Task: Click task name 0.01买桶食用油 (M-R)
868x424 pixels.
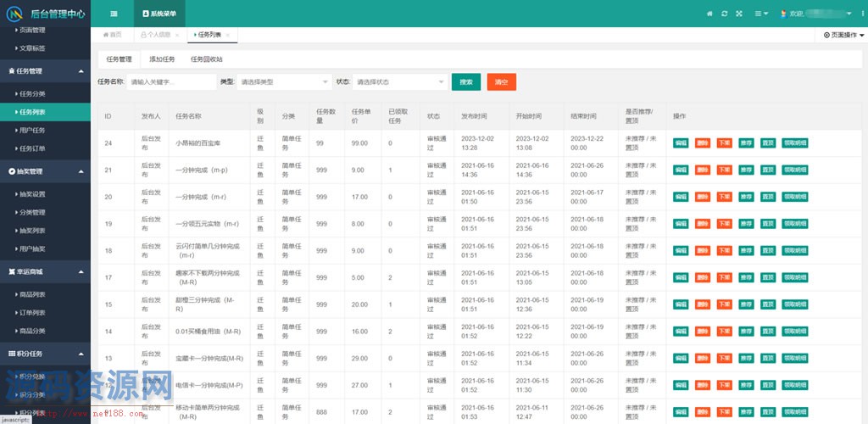Action: (x=208, y=332)
